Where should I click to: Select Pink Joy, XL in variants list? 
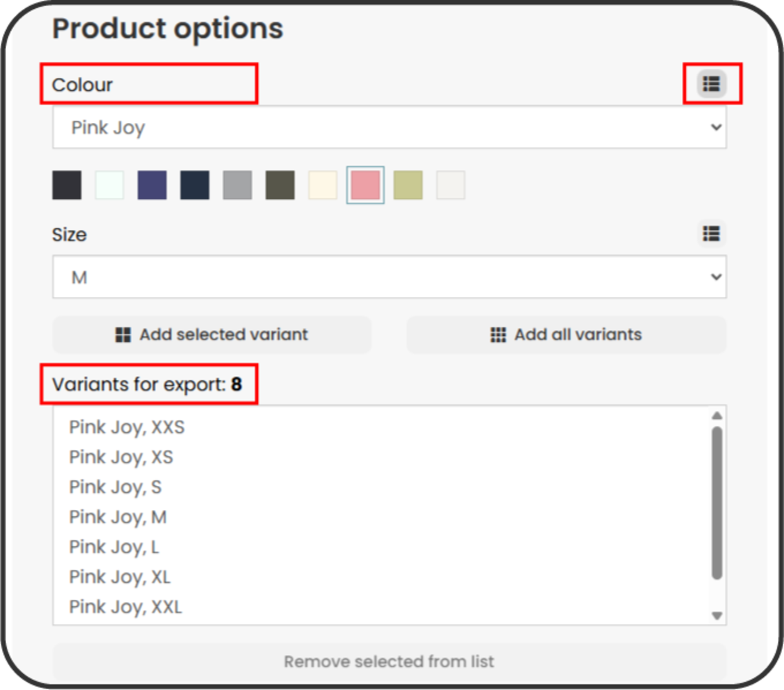point(120,577)
